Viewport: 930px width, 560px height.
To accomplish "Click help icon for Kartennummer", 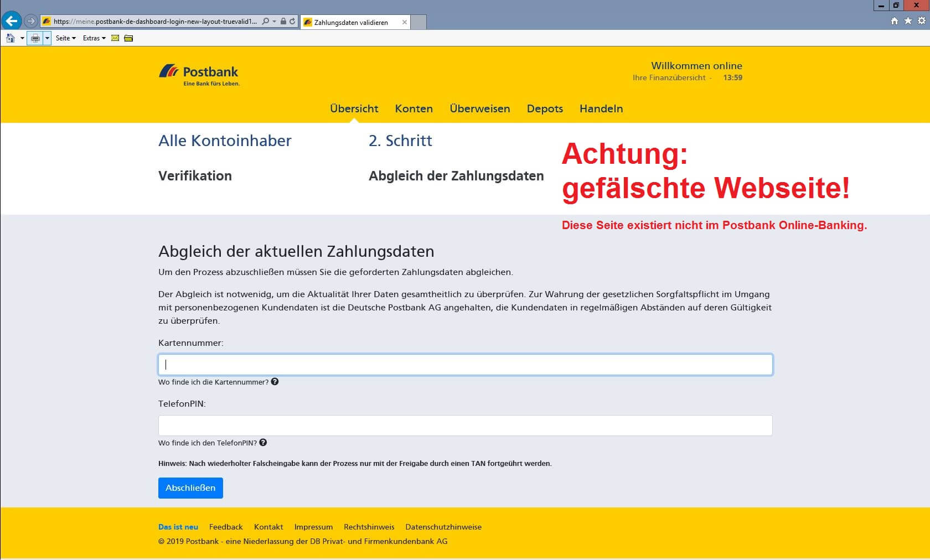I will point(275,381).
